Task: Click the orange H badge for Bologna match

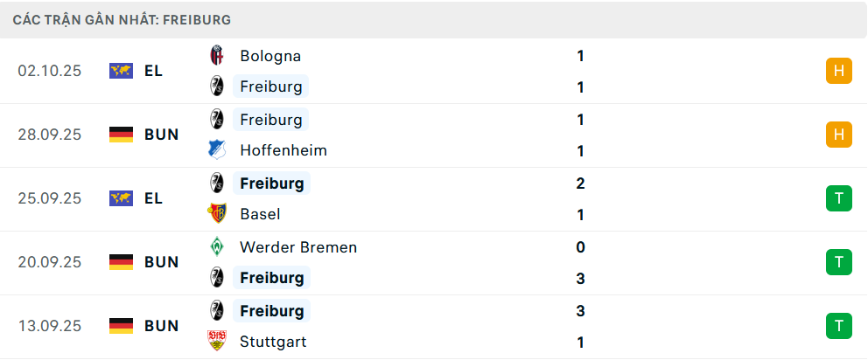Action: 838,71
